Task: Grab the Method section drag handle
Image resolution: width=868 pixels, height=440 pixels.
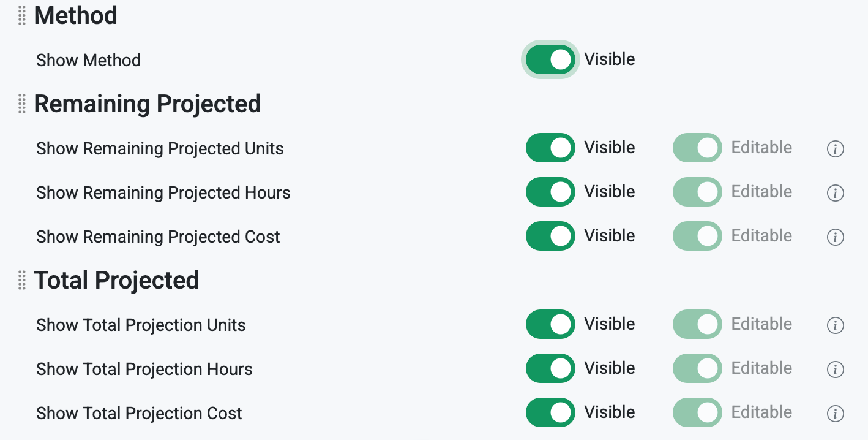Action: tap(21, 15)
